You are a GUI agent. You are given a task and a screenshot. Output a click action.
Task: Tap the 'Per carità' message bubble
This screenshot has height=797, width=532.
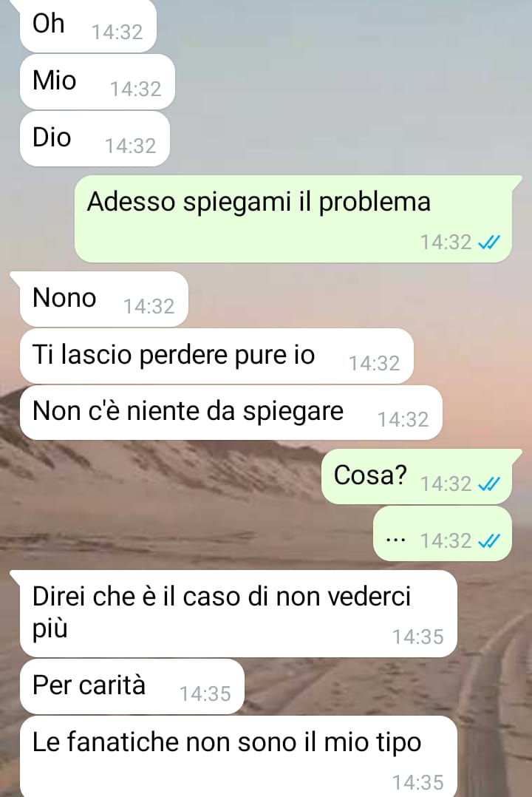pos(132,687)
